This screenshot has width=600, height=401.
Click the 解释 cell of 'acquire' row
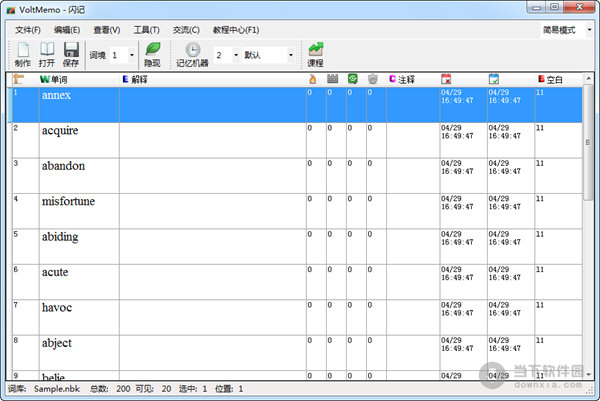coord(213,140)
